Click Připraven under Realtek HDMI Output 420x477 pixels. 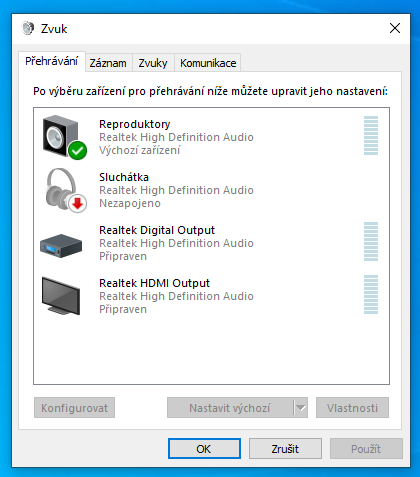(123, 309)
